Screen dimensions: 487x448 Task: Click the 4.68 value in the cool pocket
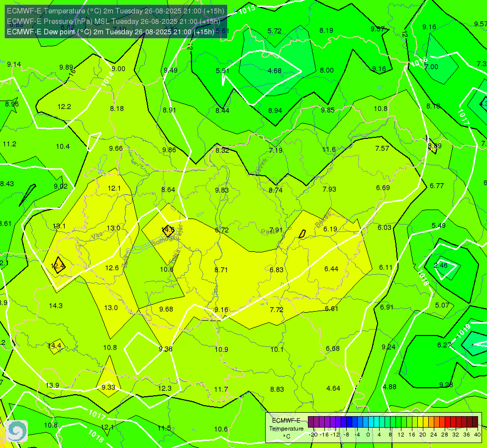(x=275, y=71)
